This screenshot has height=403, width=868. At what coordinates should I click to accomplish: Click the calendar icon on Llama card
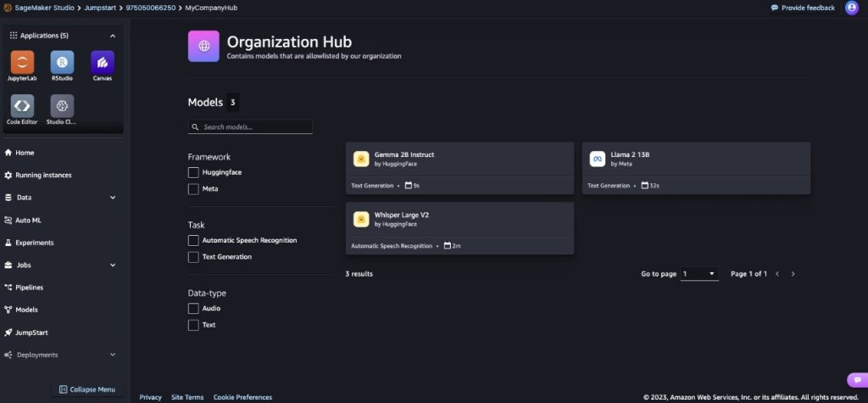coord(645,186)
